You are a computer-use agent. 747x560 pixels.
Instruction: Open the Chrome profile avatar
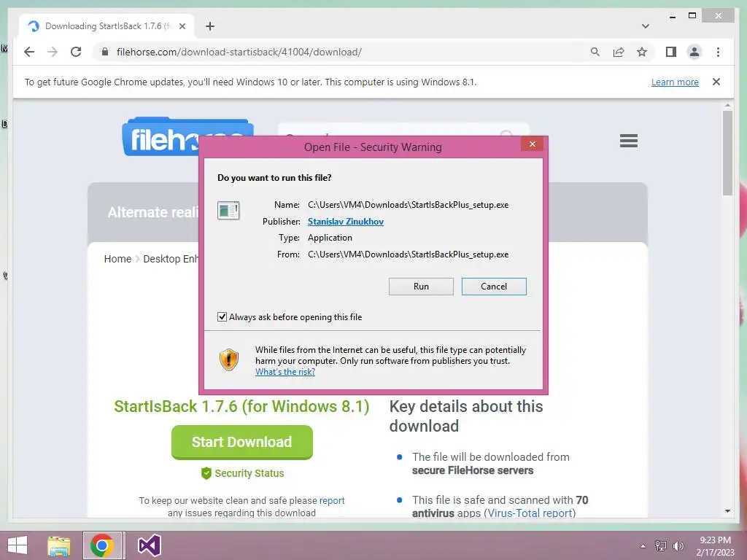[x=694, y=52]
